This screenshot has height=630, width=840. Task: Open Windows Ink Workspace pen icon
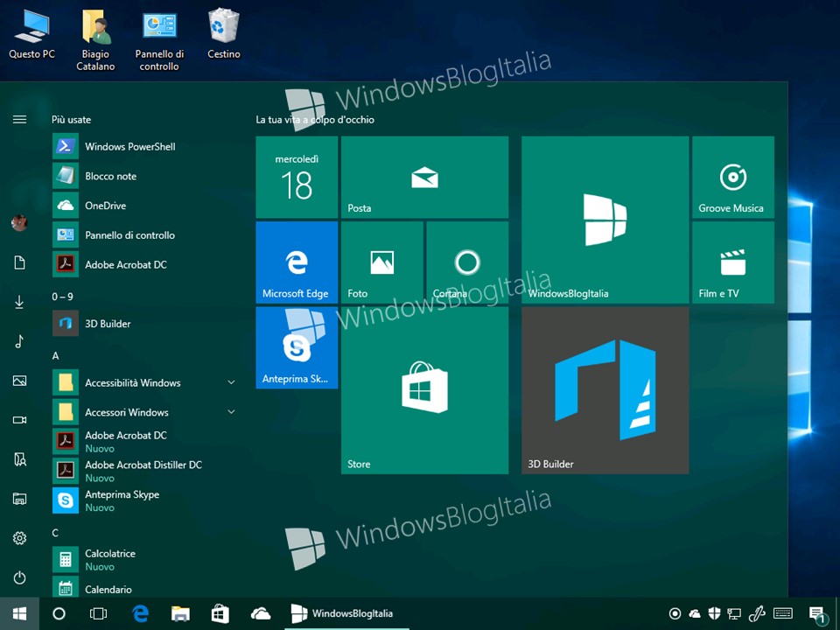pyautogui.click(x=757, y=613)
